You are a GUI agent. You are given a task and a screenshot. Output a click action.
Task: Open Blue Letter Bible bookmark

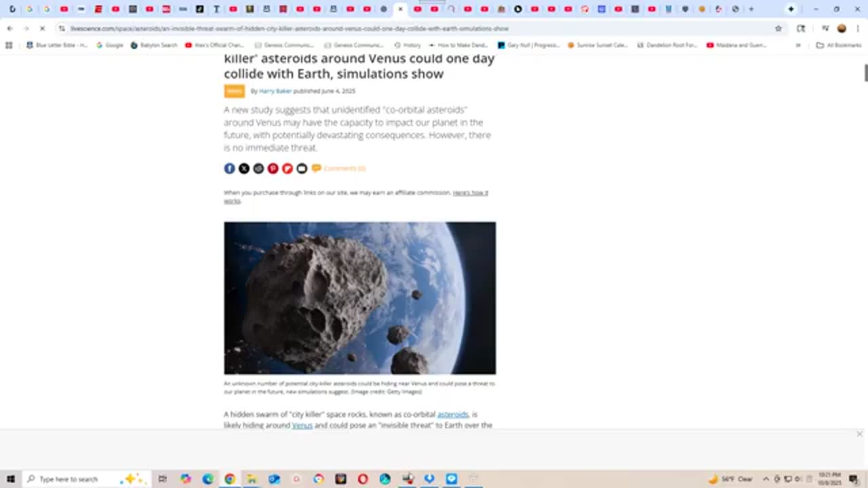click(57, 45)
